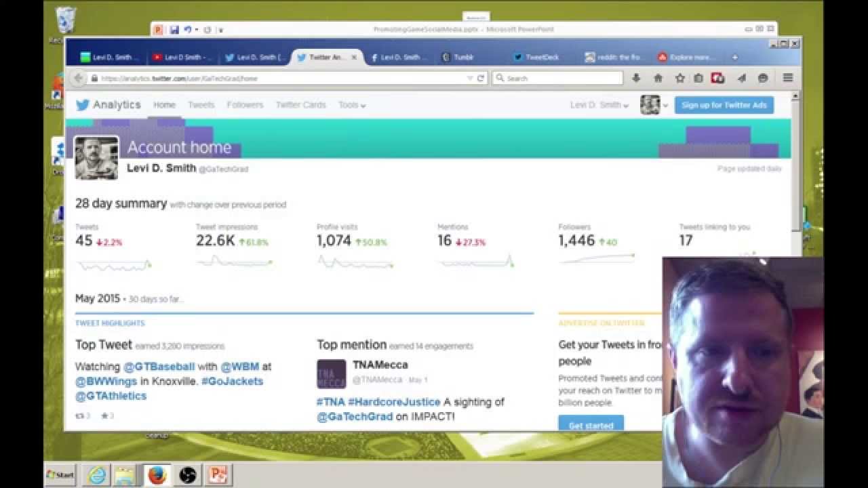Switch to the Twitter Levi D. Smith profile tab

click(255, 58)
